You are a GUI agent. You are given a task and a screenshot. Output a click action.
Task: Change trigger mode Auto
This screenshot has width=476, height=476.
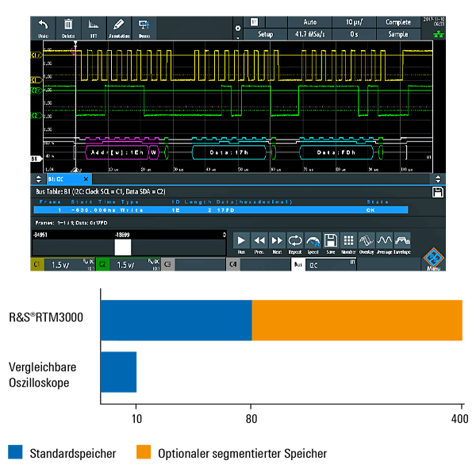[309, 22]
